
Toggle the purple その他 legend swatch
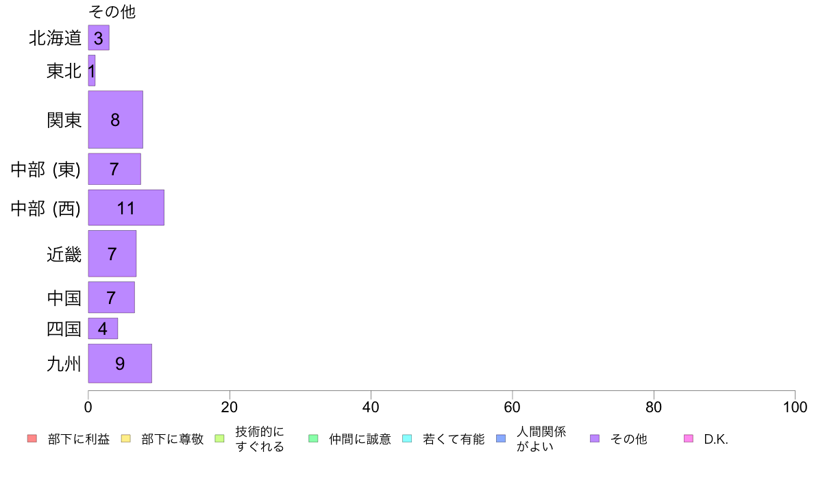tap(595, 438)
